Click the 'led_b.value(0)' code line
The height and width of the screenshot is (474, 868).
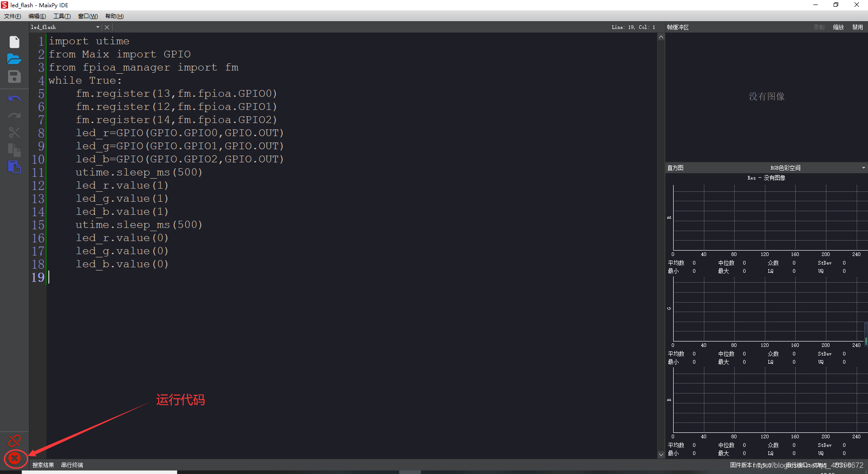[x=122, y=264]
